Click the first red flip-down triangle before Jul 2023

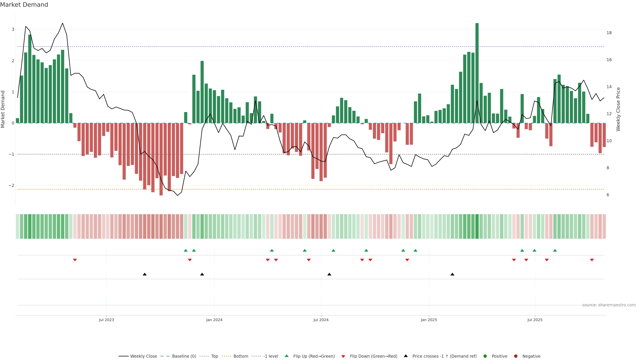point(75,260)
